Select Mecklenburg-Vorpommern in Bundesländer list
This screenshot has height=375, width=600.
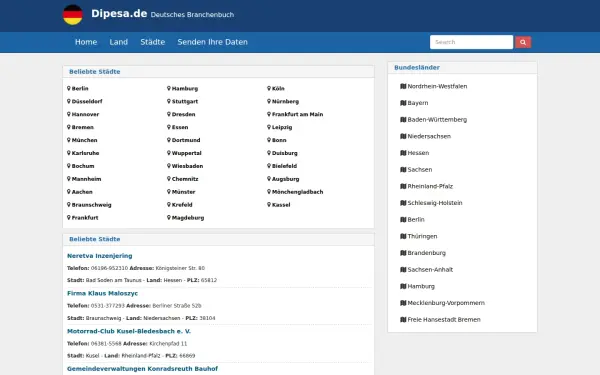coord(446,303)
